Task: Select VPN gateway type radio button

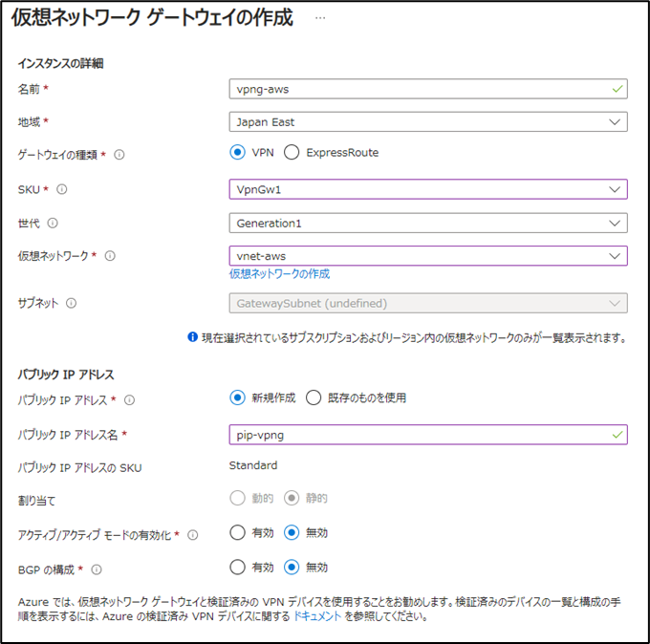Action: tap(237, 153)
